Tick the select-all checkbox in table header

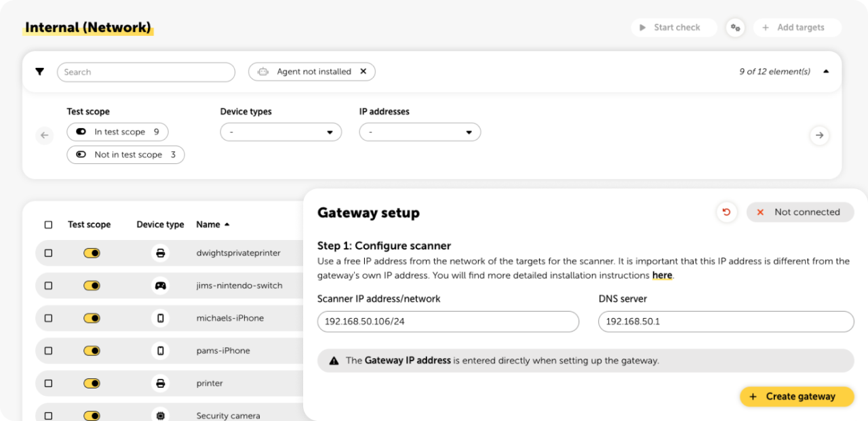coord(48,225)
